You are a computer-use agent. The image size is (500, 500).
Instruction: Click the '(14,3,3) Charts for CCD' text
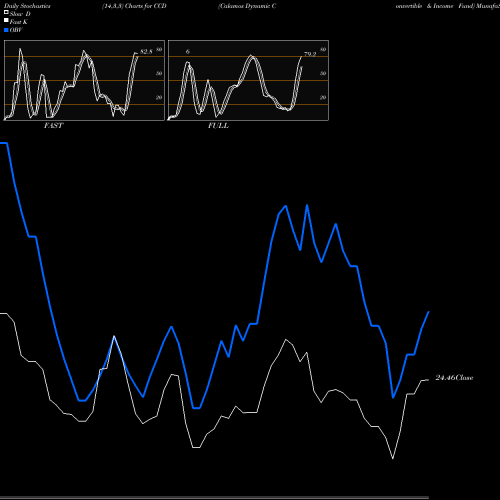[x=134, y=6]
